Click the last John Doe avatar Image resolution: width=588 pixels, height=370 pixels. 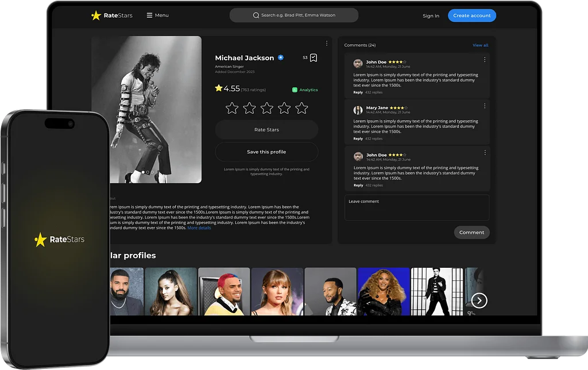[358, 156]
